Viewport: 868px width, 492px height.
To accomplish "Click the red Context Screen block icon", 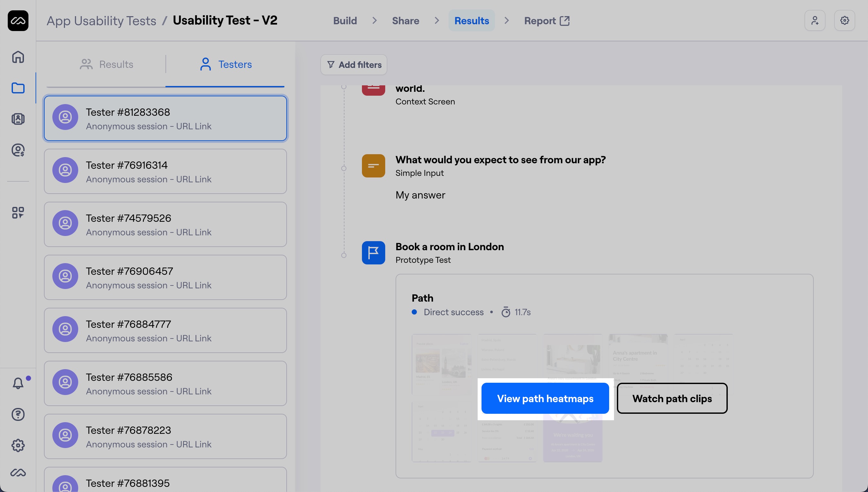I will tap(373, 90).
